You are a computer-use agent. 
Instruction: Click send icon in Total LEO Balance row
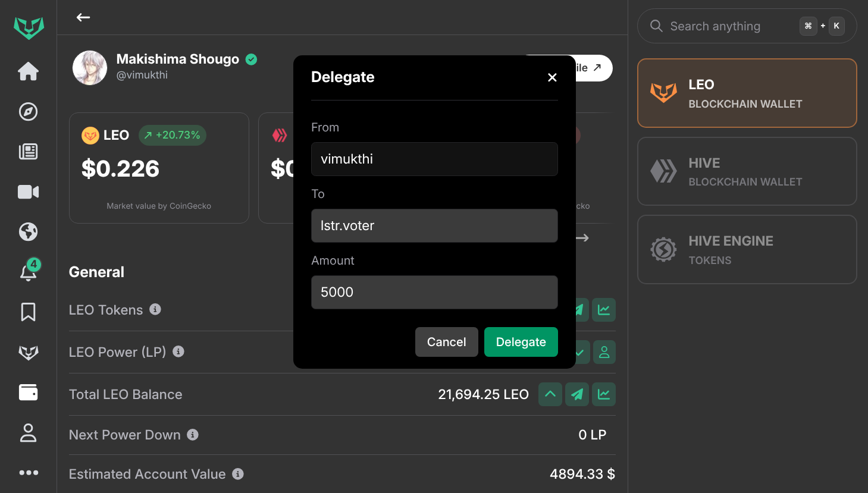coord(577,394)
